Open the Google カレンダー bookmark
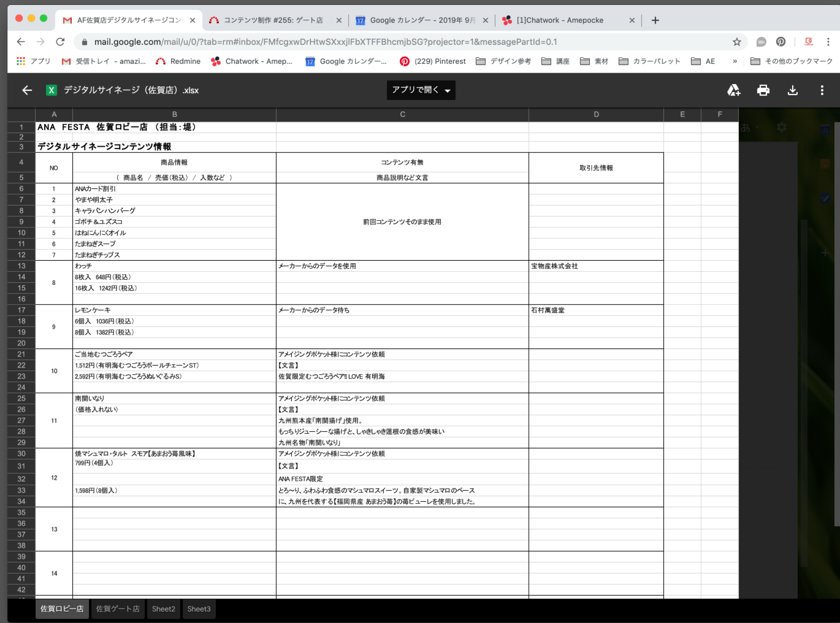Viewport: 840px width, 623px height. coord(346,61)
